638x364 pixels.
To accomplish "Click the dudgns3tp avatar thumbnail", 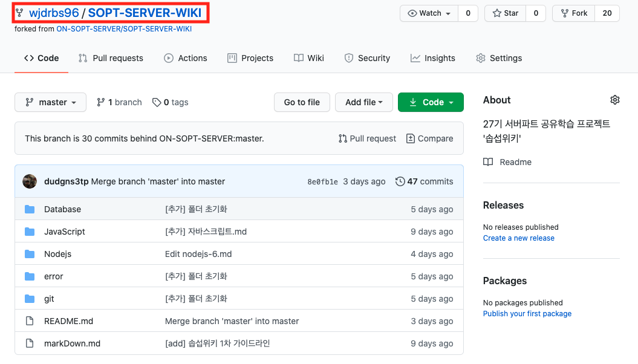I will click(30, 181).
